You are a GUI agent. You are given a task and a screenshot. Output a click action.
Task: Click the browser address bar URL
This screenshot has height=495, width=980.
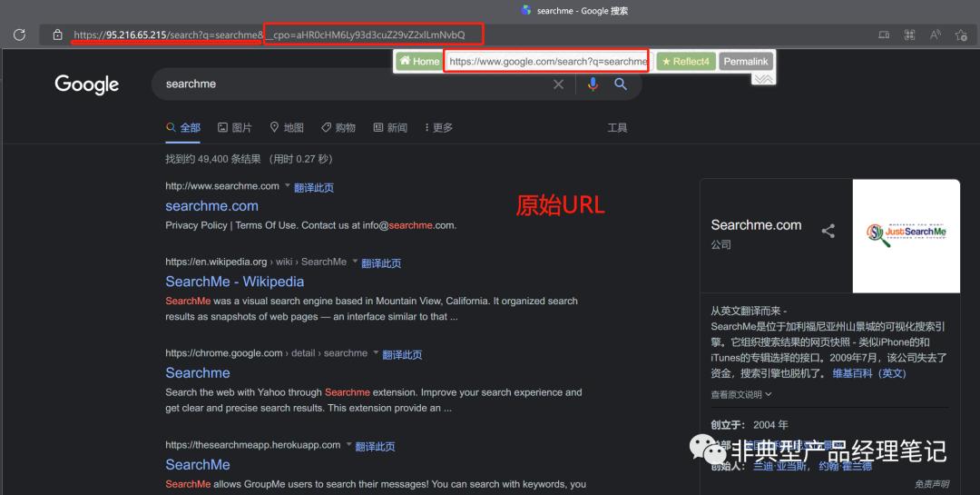pyautogui.click(x=269, y=35)
